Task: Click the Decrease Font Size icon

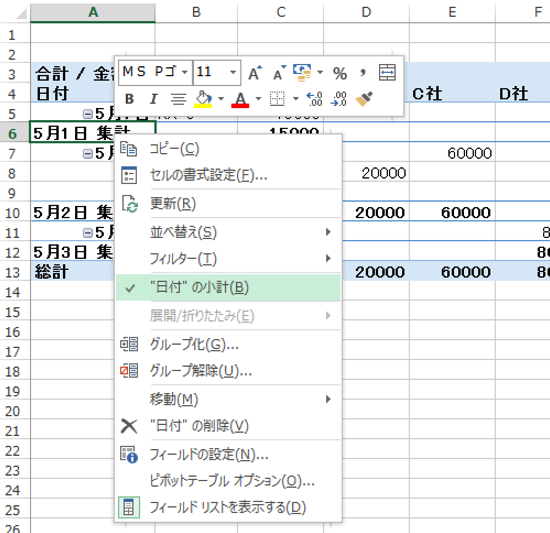Action: coord(280,73)
